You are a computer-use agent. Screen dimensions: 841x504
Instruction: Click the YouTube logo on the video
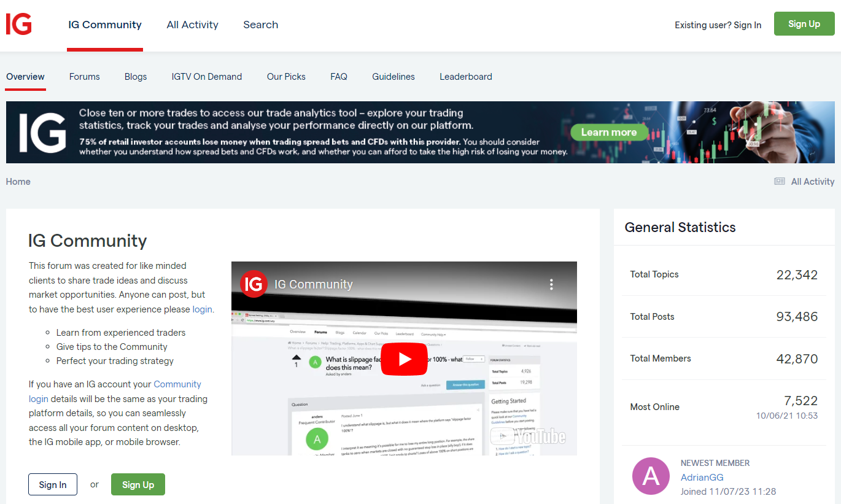(528, 436)
